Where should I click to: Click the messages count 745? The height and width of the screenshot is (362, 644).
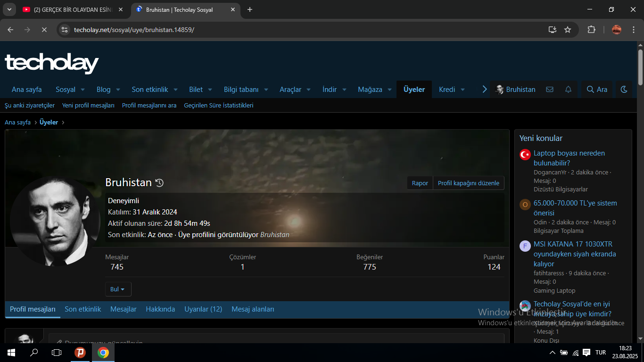117,267
